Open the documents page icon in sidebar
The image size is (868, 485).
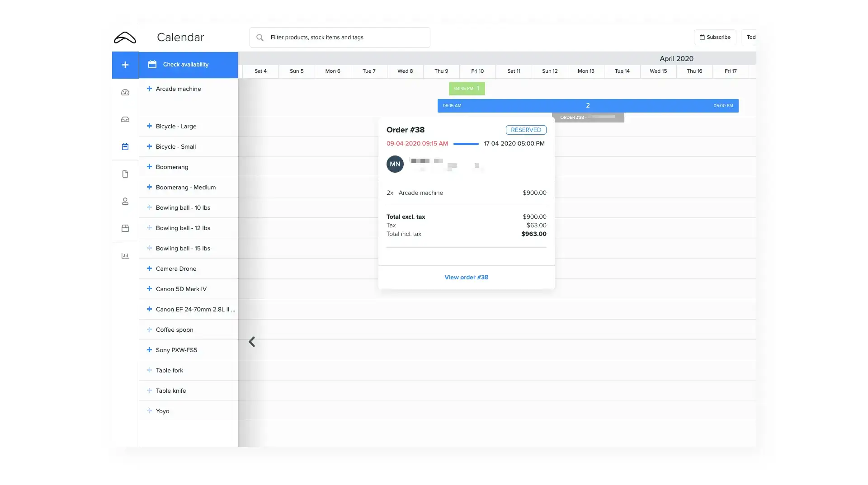coord(125,174)
